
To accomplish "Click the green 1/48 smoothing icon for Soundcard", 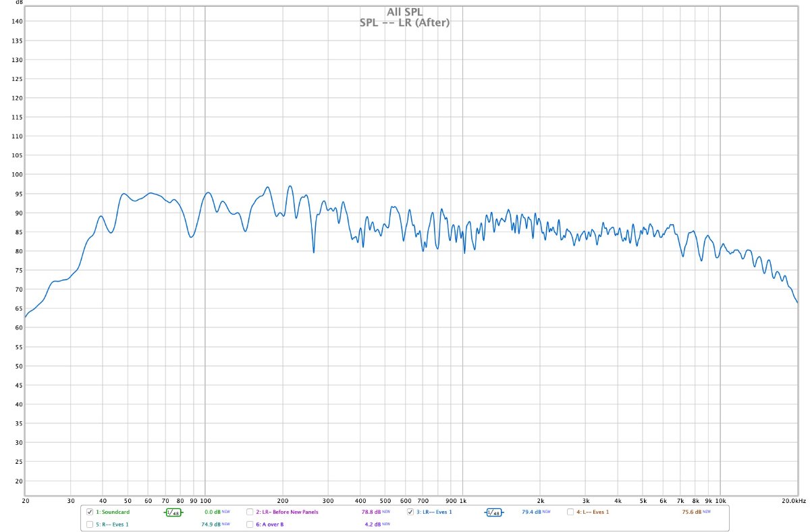I will [x=173, y=512].
